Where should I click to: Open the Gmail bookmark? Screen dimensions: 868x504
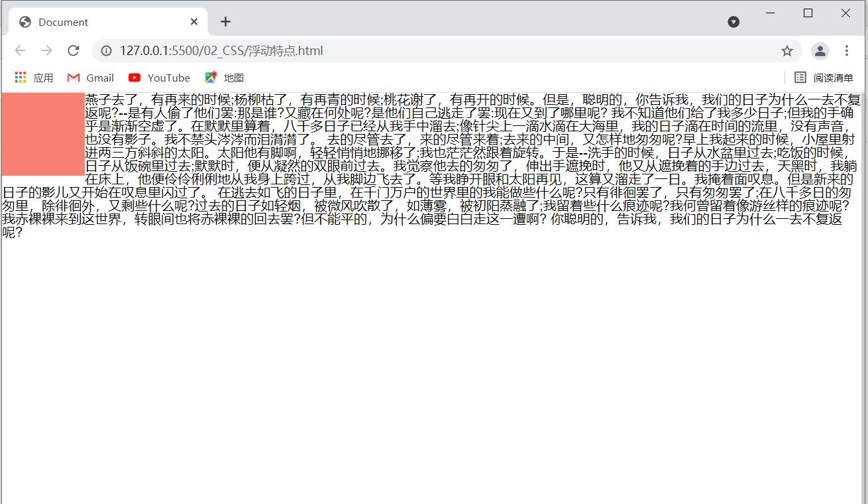tap(91, 78)
